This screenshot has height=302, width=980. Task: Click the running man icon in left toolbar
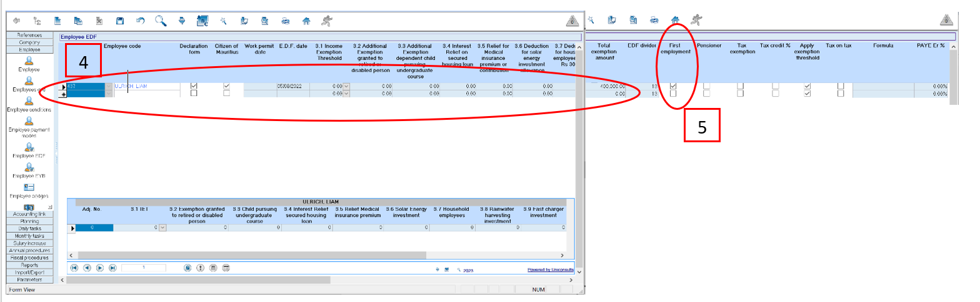tap(327, 21)
